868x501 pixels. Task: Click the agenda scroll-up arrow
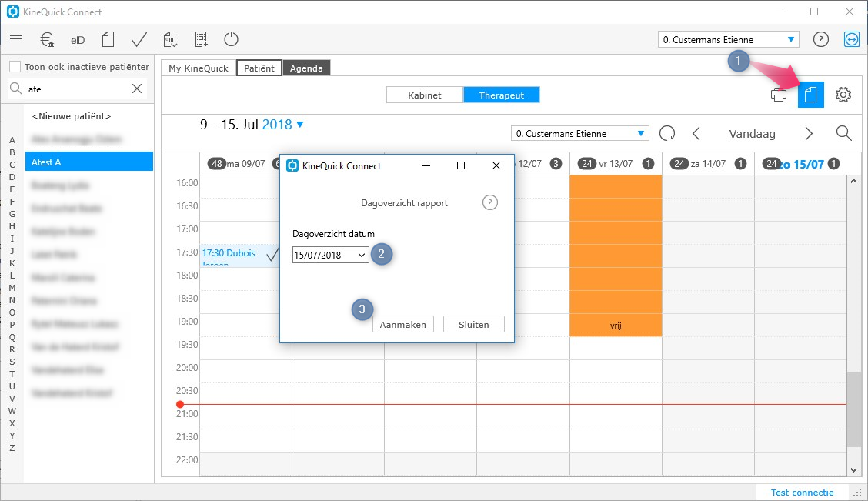tap(853, 181)
